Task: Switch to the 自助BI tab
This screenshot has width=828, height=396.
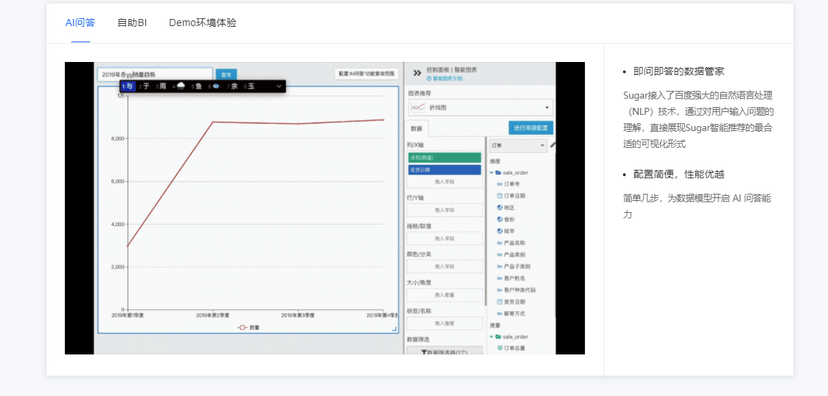Action: (x=132, y=23)
